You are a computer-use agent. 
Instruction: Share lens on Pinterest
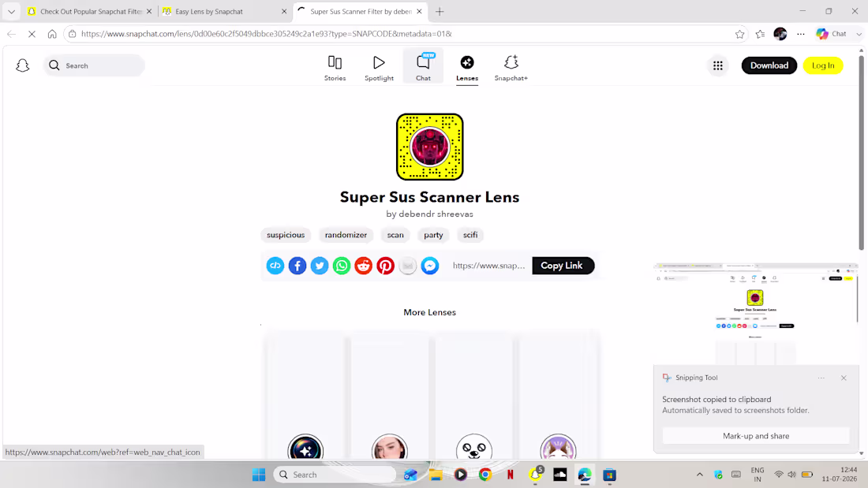(386, 266)
